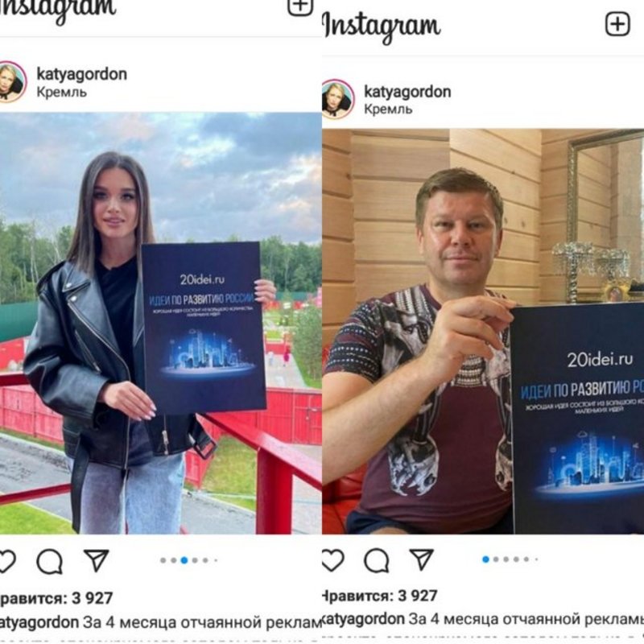Share the right post via paper plane icon

pos(422,559)
